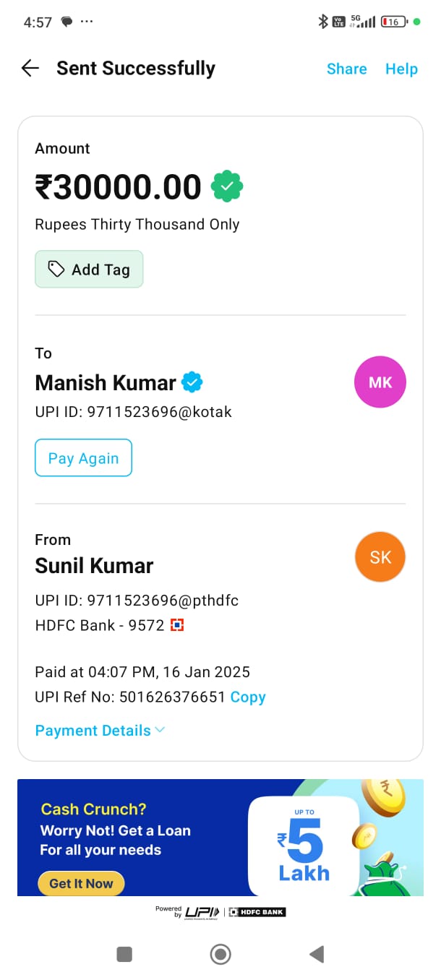The width and height of the screenshot is (441, 980).
Task: Tap the Bluetooth status bar icon
Action: click(323, 22)
